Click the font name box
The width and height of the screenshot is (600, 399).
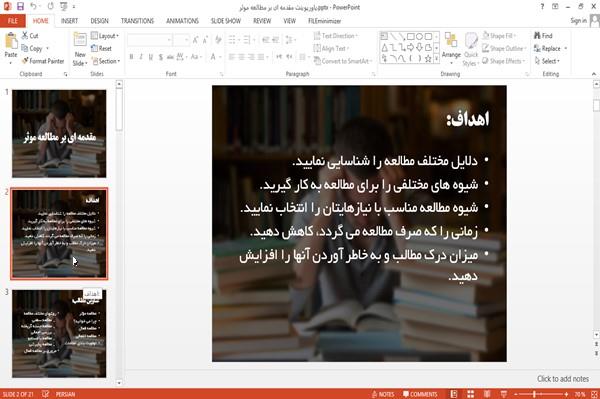[x=150, y=40]
